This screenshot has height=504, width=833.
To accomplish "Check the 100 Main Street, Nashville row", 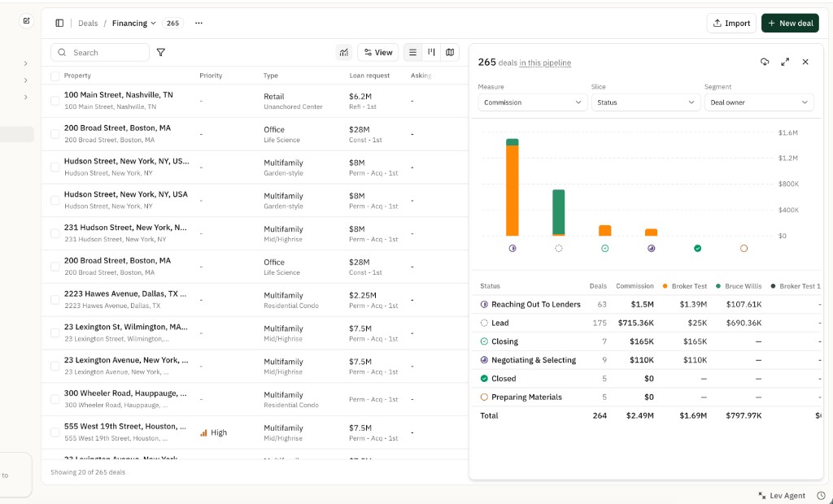I will pos(55,100).
